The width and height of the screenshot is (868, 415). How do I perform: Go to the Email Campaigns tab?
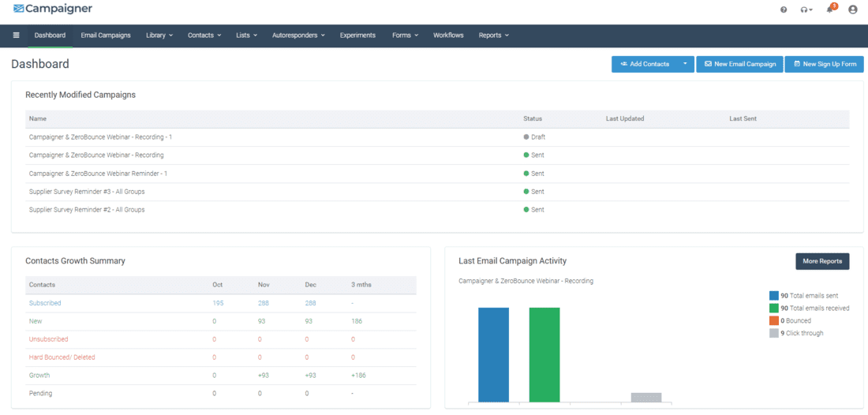click(x=106, y=36)
